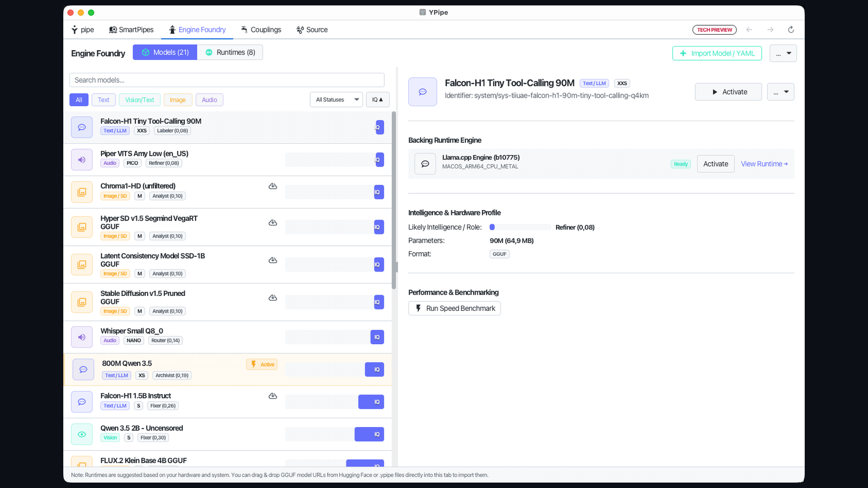The width and height of the screenshot is (868, 488).
Task: Open the more options dropdown beside Import Model
Action: pos(783,53)
